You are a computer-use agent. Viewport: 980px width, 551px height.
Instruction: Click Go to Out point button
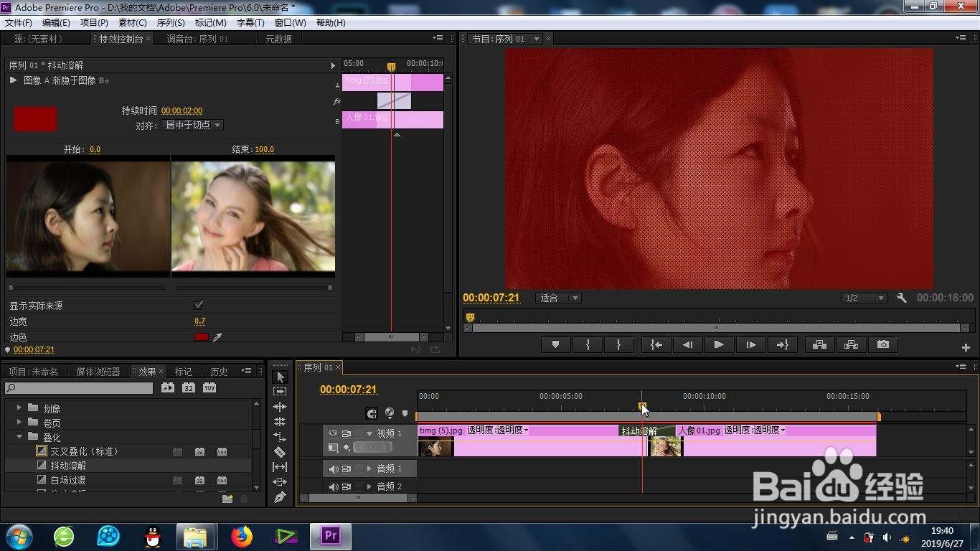tap(782, 345)
